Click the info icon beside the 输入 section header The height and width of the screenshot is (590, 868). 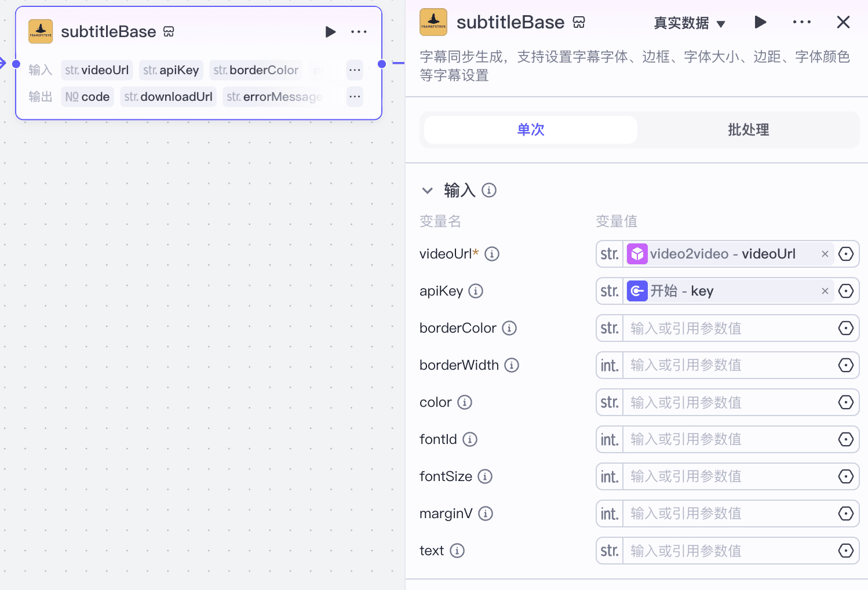coord(489,190)
